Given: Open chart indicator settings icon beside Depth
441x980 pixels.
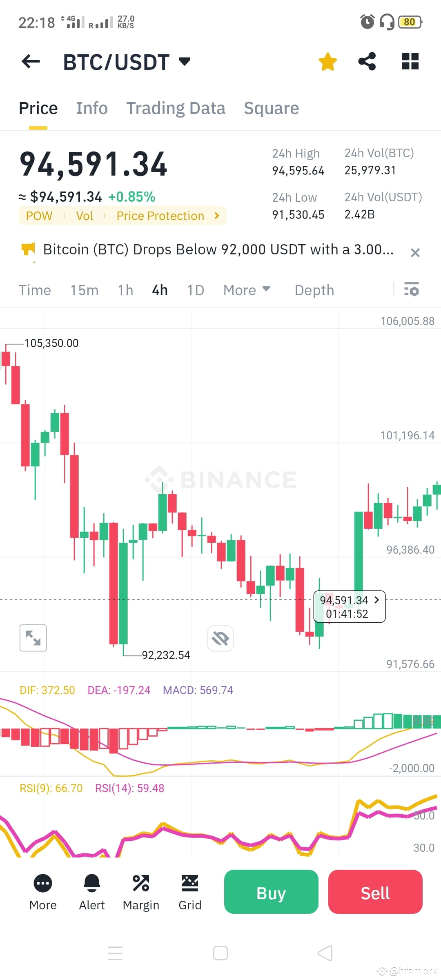Looking at the screenshot, I should 412,290.
